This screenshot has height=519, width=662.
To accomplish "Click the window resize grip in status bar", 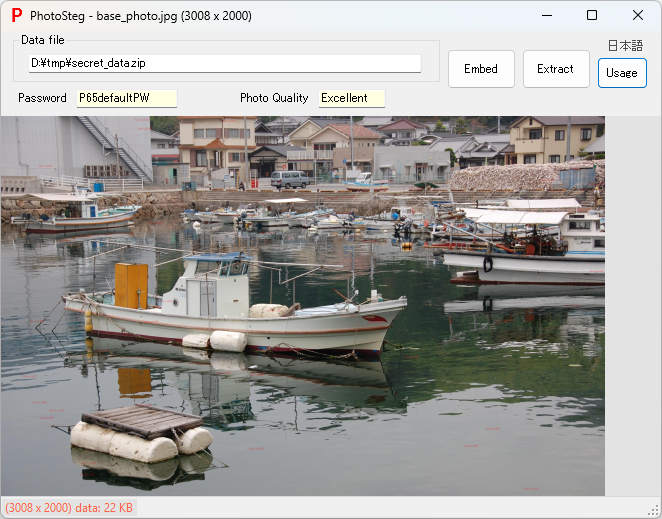I will (x=654, y=511).
